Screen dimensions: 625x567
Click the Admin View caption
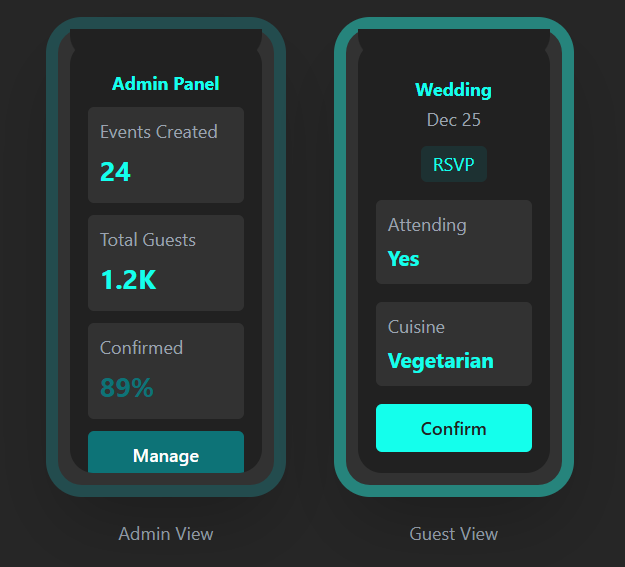pos(166,534)
